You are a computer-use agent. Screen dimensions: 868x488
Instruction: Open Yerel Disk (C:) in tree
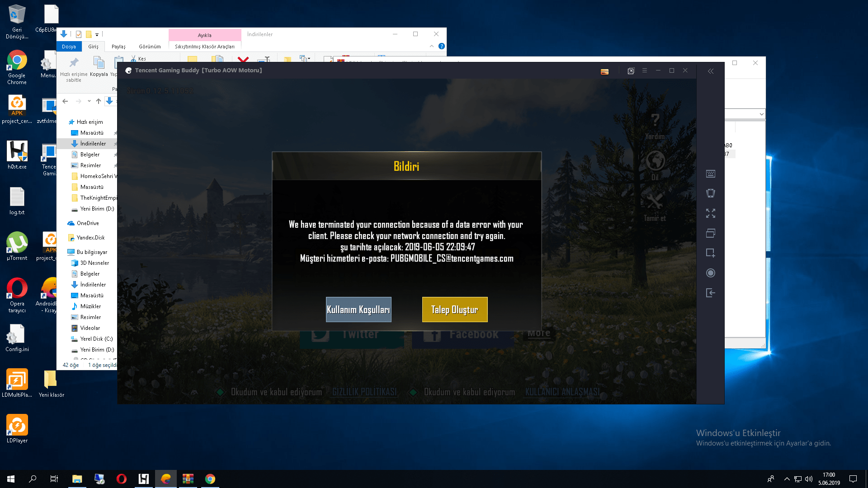click(92, 339)
